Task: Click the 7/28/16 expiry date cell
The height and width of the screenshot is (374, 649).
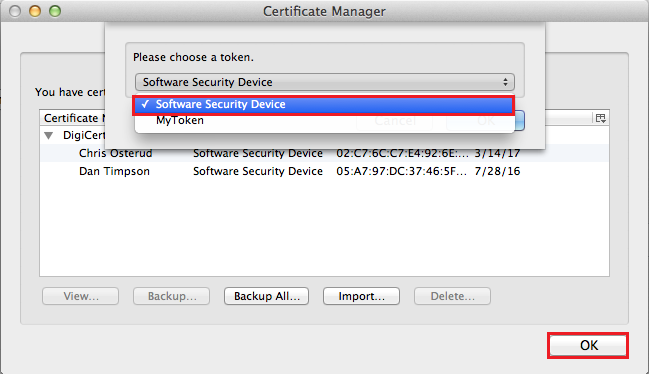Action: [497, 171]
